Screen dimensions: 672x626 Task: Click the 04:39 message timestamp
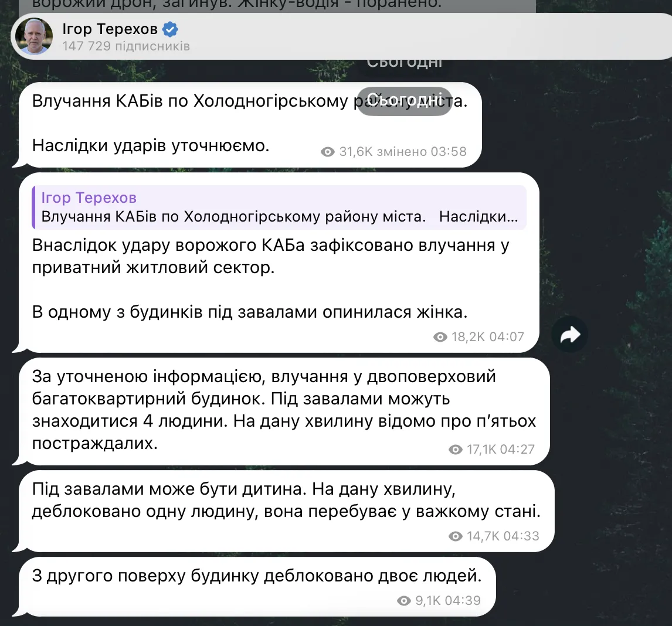point(463,601)
